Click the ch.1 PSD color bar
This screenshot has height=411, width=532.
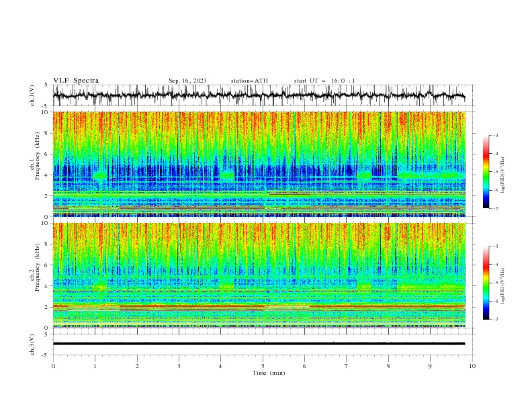486,171
